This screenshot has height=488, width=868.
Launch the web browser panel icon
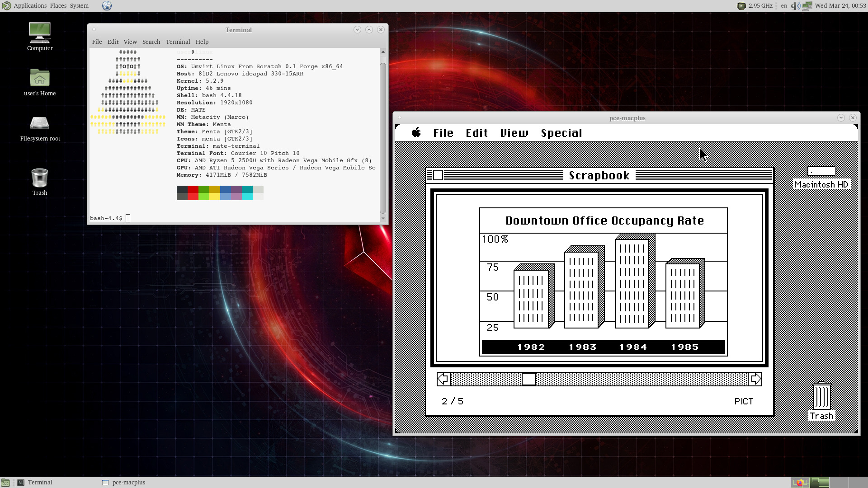(x=107, y=6)
